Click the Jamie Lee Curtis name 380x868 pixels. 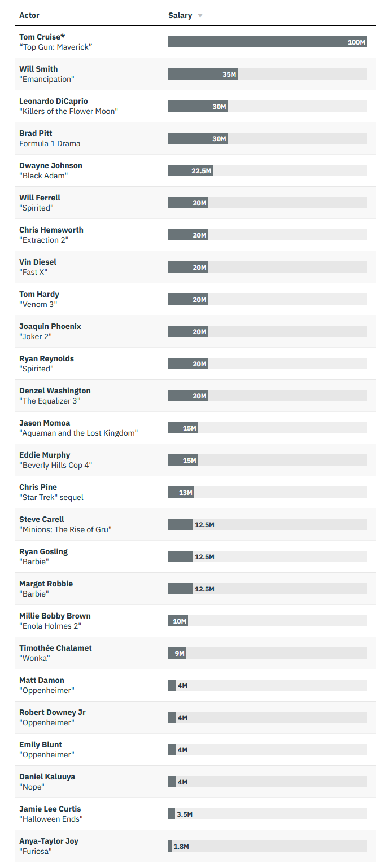coord(50,809)
